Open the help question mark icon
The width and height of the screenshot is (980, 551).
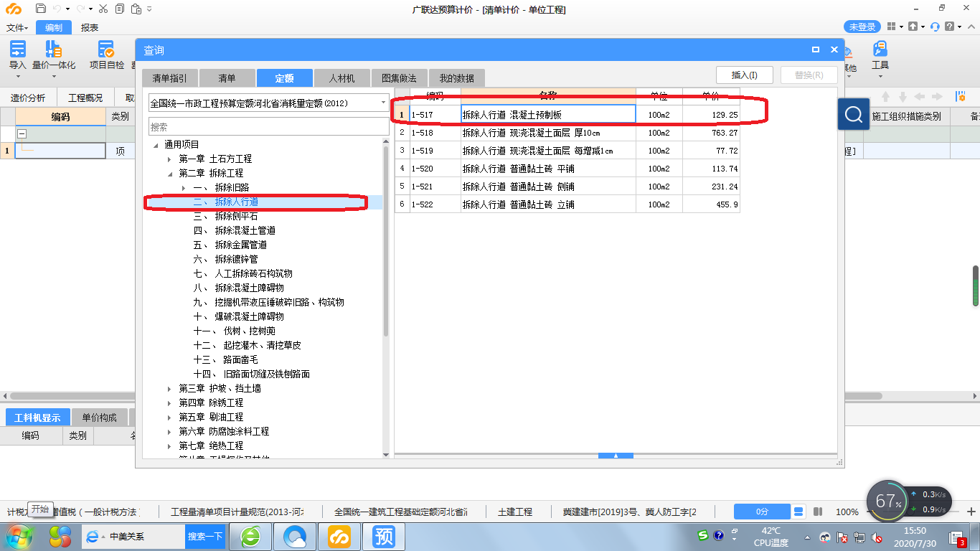(950, 27)
